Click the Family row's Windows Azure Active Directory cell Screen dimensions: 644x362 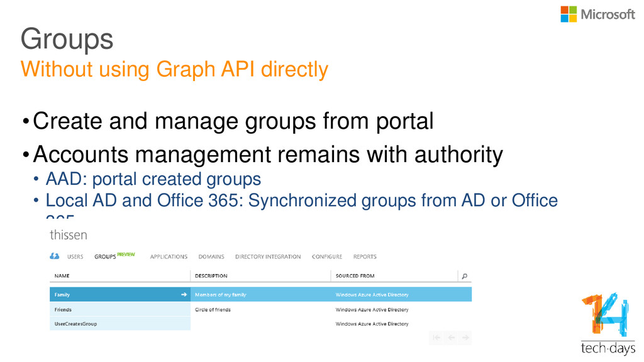click(372, 295)
